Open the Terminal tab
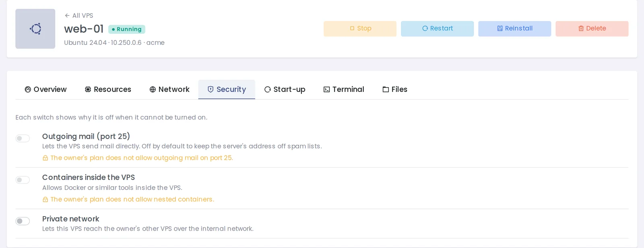644x248 pixels. 344,90
